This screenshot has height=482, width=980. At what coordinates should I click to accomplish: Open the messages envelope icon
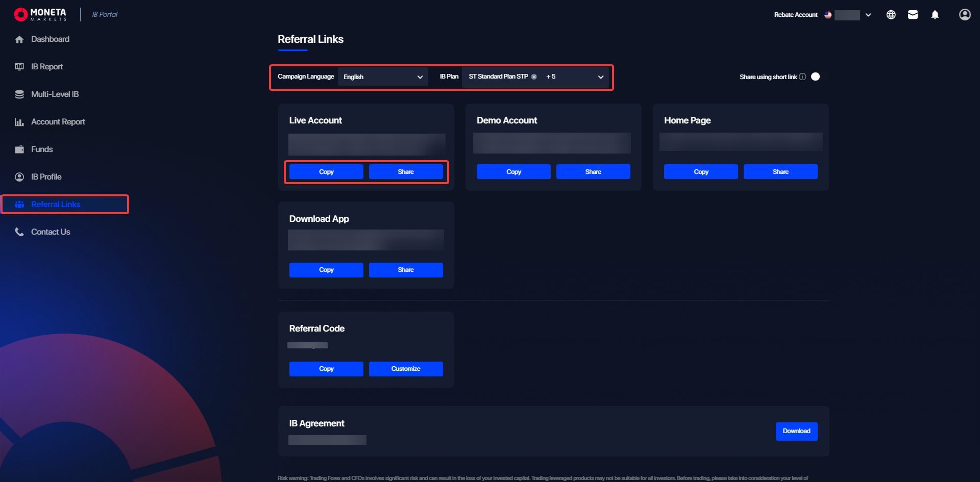tap(913, 15)
